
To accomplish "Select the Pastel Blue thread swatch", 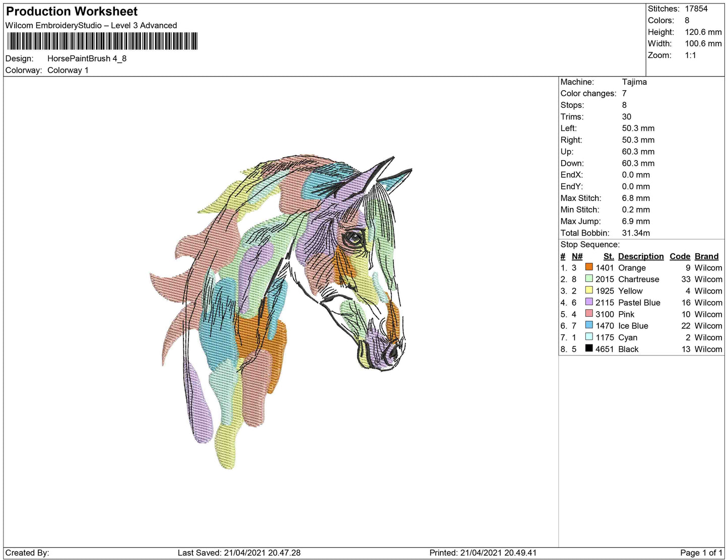I will point(588,302).
